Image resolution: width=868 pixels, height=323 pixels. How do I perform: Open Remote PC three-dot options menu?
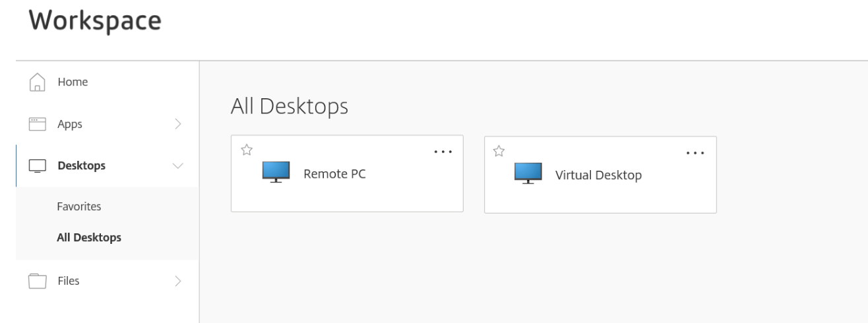[443, 152]
